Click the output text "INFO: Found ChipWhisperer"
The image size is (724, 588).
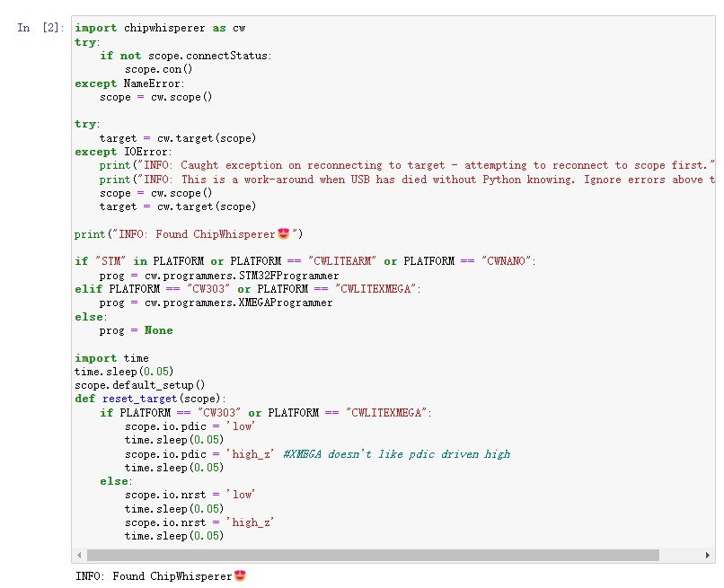pyautogui.click(x=154, y=576)
